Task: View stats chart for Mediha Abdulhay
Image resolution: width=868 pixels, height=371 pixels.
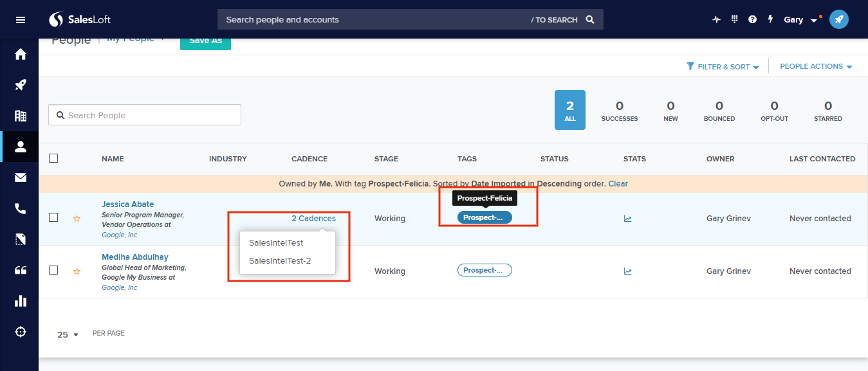Action: point(627,271)
